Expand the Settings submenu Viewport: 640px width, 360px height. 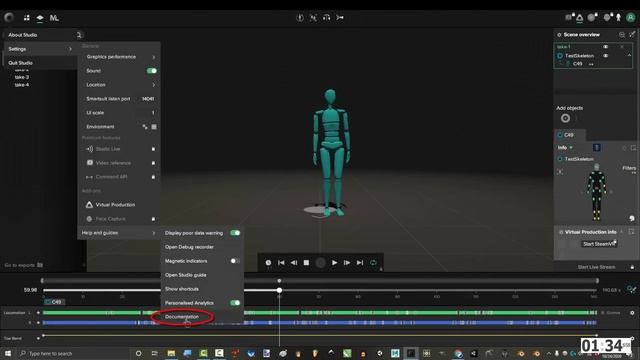point(40,49)
